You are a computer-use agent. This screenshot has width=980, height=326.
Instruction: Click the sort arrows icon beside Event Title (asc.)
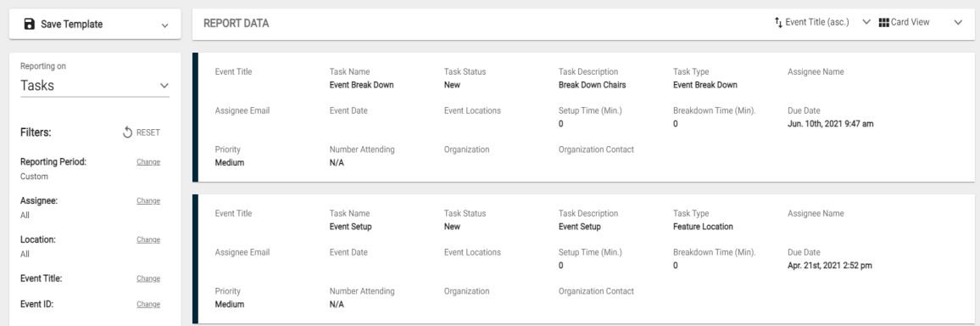[778, 23]
